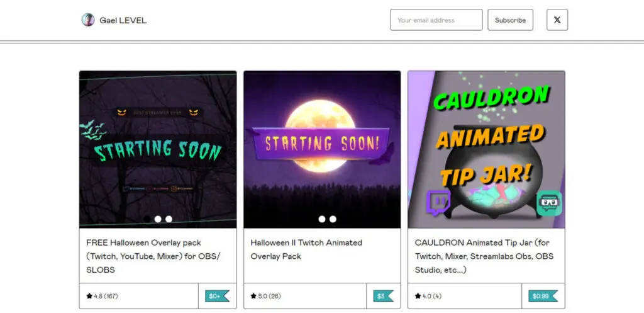Screen dimensions: 644x313
Task: Select the $0.99 price tag
Action: click(x=543, y=296)
